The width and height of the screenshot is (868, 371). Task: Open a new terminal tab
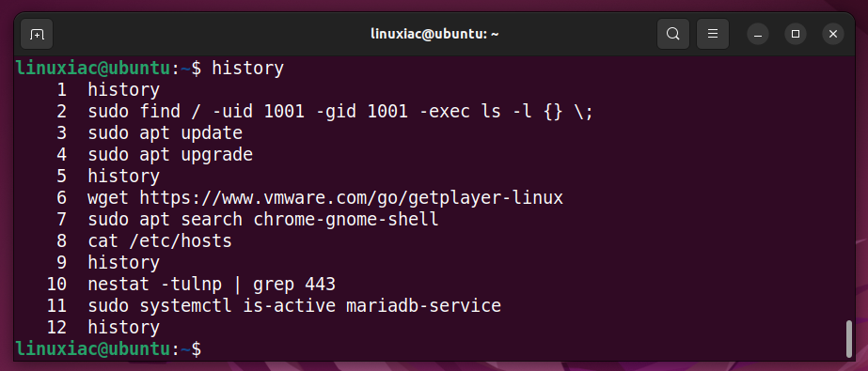coord(37,34)
